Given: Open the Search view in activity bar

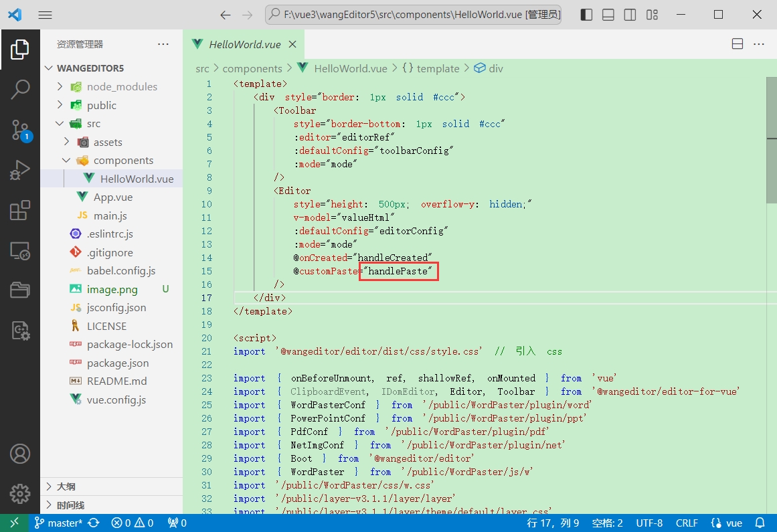Looking at the screenshot, I should 20,89.
